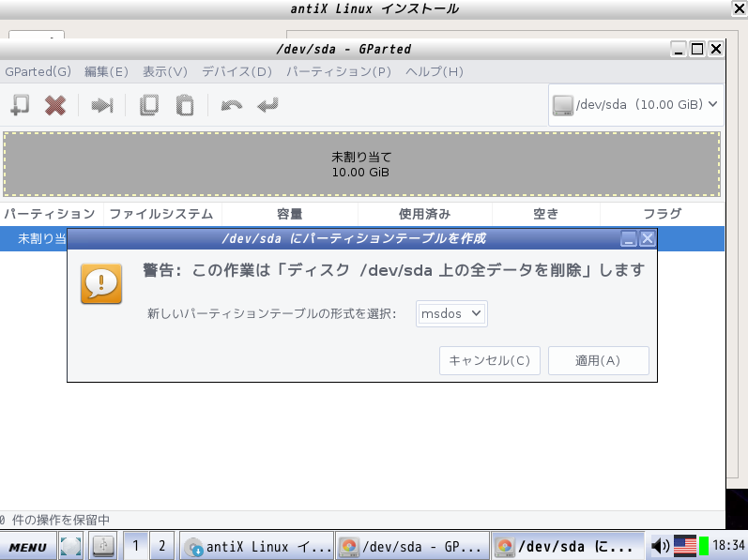Select the 未割り当て 10.00 GiB disk graphic

point(361,164)
